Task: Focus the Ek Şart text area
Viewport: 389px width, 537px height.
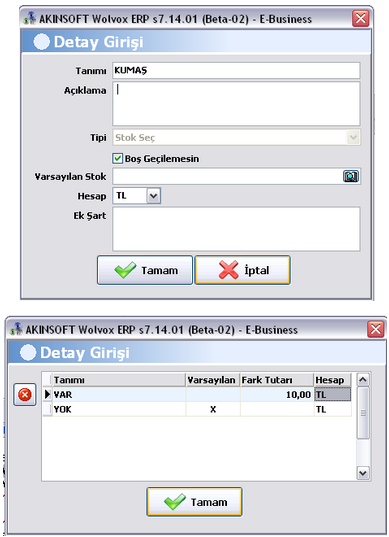Action: pos(236,229)
